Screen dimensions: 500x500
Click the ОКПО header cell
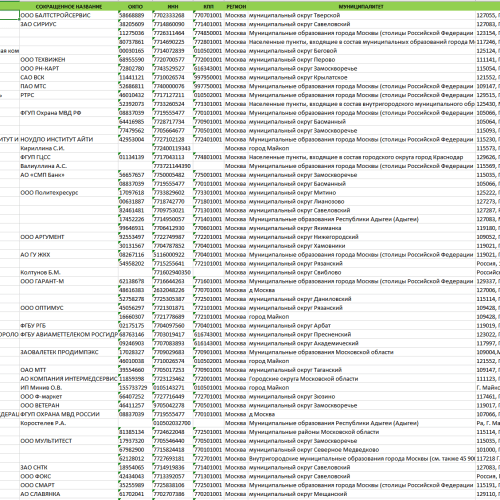pyautogui.click(x=135, y=6)
